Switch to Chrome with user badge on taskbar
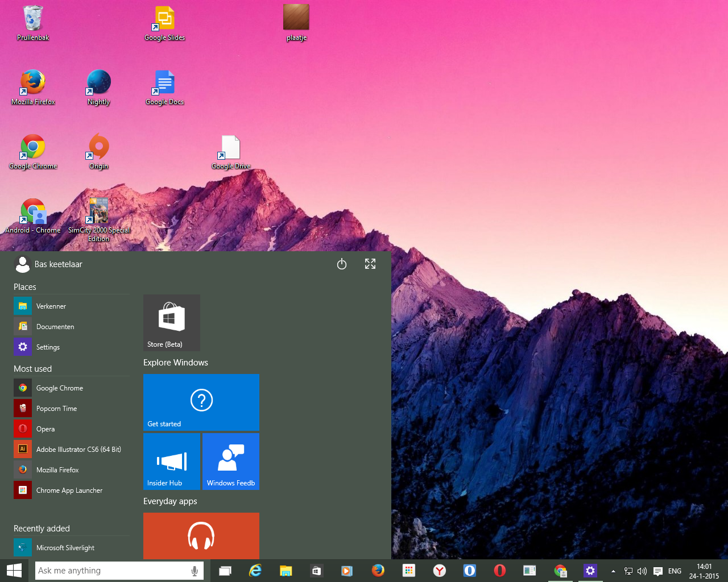This screenshot has height=582, width=728. (x=561, y=571)
